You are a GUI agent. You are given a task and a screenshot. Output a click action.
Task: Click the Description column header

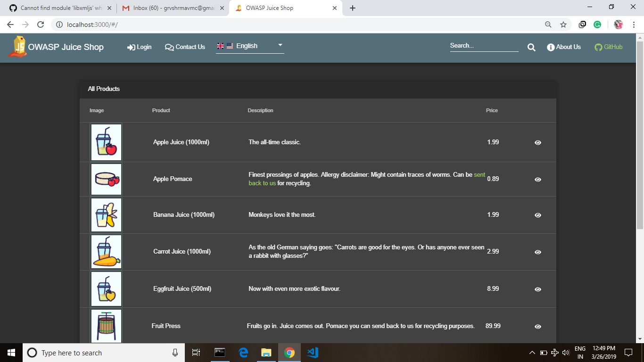[260, 110]
